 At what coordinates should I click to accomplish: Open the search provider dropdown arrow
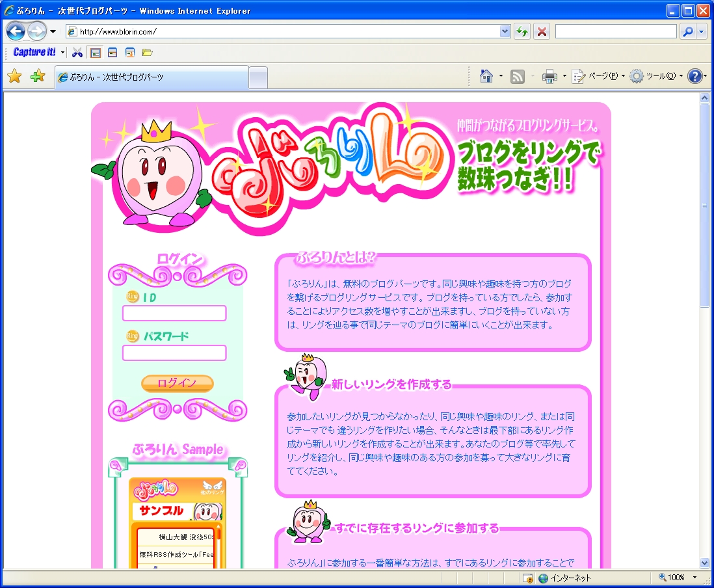tap(701, 31)
